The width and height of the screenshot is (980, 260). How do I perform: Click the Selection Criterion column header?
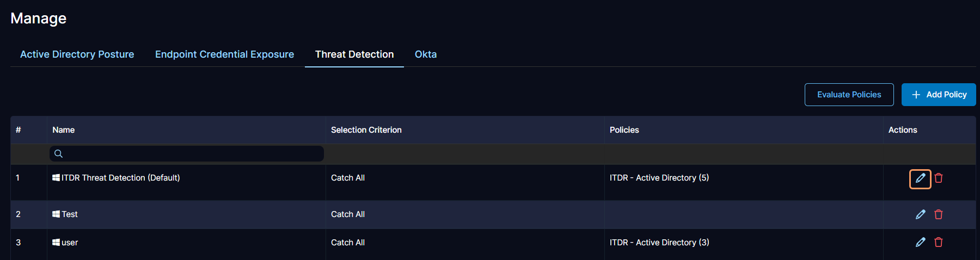[366, 130]
